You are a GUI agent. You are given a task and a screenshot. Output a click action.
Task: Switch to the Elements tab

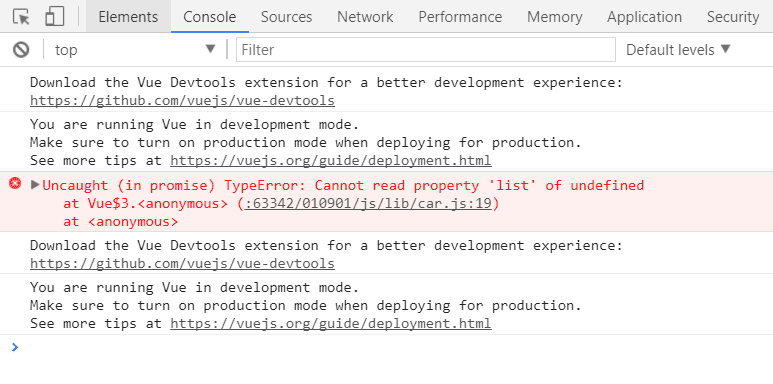tap(128, 17)
